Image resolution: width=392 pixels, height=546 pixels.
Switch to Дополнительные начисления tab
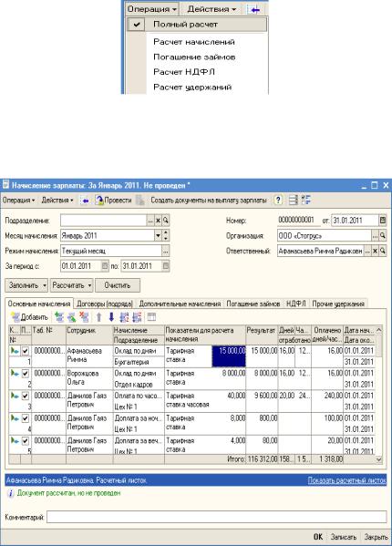(x=180, y=304)
